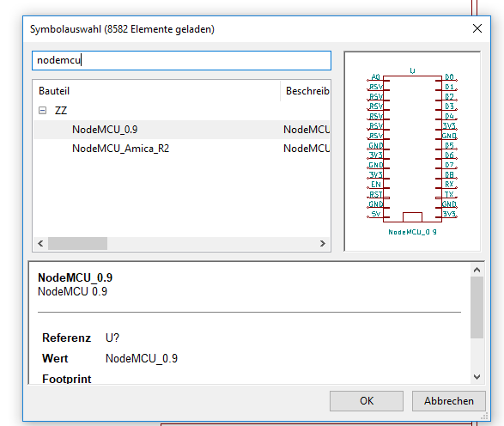Viewport: 504px width, 426px height.
Task: Click the nodemcu search input field
Action: pyautogui.click(x=181, y=60)
